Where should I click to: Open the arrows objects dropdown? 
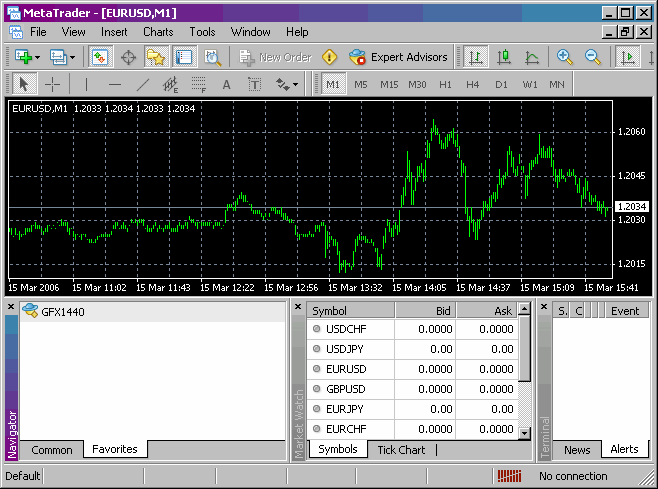pos(295,85)
